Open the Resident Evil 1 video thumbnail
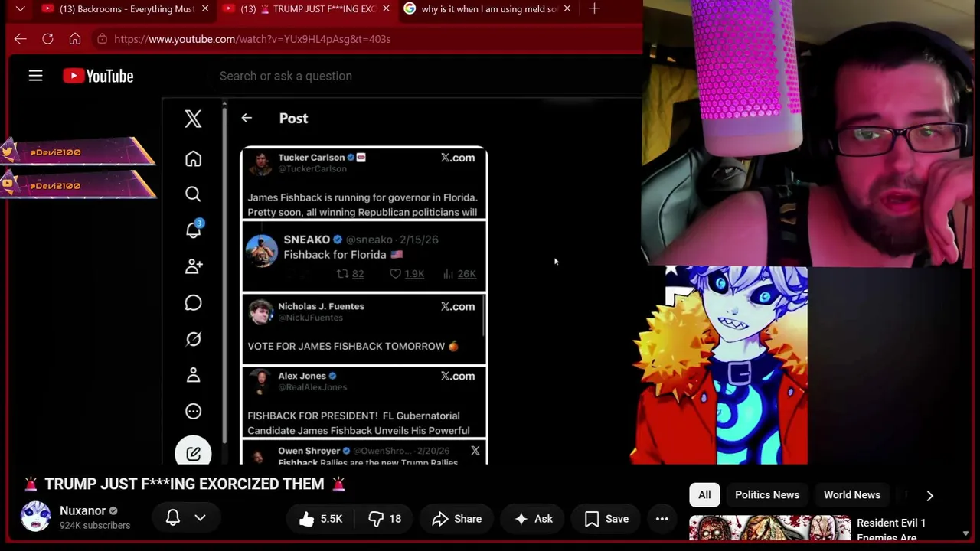The height and width of the screenshot is (551, 980). [770, 528]
